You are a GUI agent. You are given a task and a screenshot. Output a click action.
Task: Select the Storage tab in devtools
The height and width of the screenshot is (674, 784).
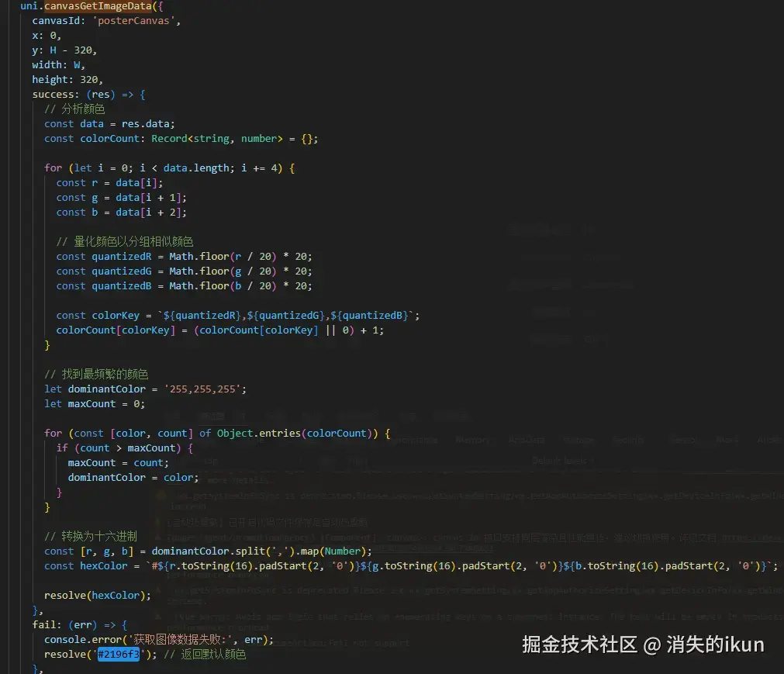(579, 440)
